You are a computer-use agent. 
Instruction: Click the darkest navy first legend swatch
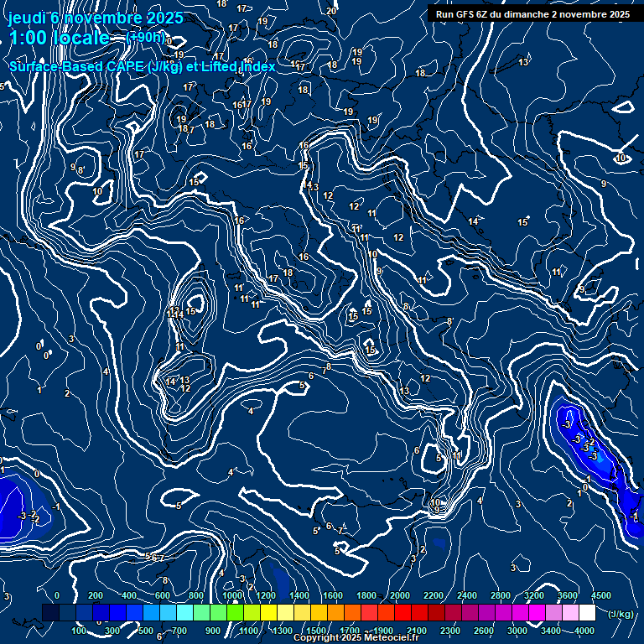click(x=50, y=612)
